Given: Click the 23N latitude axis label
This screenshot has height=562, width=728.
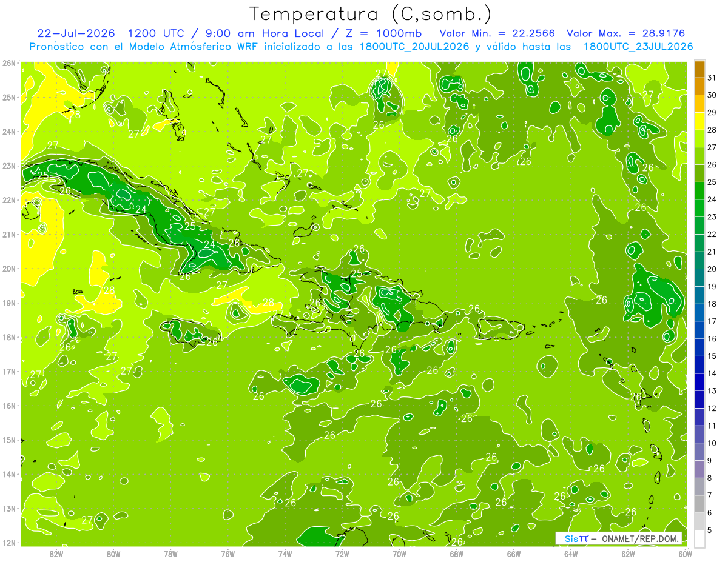Looking at the screenshot, I should coord(9,166).
